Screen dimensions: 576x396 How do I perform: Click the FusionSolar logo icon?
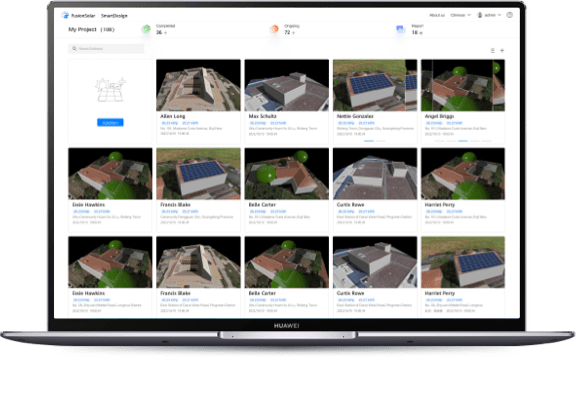pyautogui.click(x=65, y=15)
